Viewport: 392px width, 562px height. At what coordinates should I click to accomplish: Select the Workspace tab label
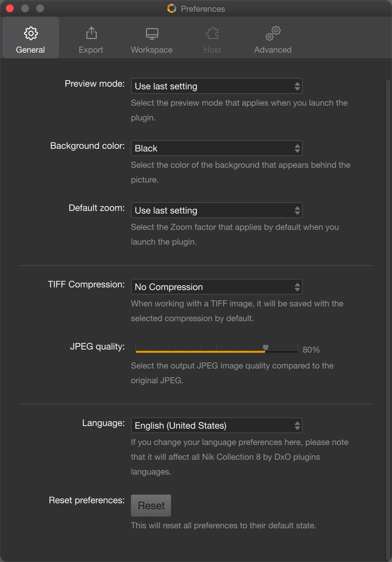(x=152, y=50)
